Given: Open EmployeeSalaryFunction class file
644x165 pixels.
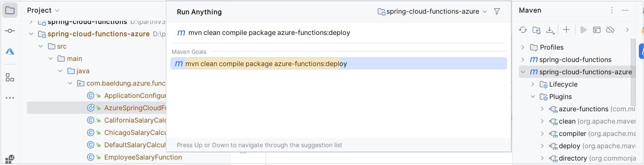Looking at the screenshot, I should 143,157.
